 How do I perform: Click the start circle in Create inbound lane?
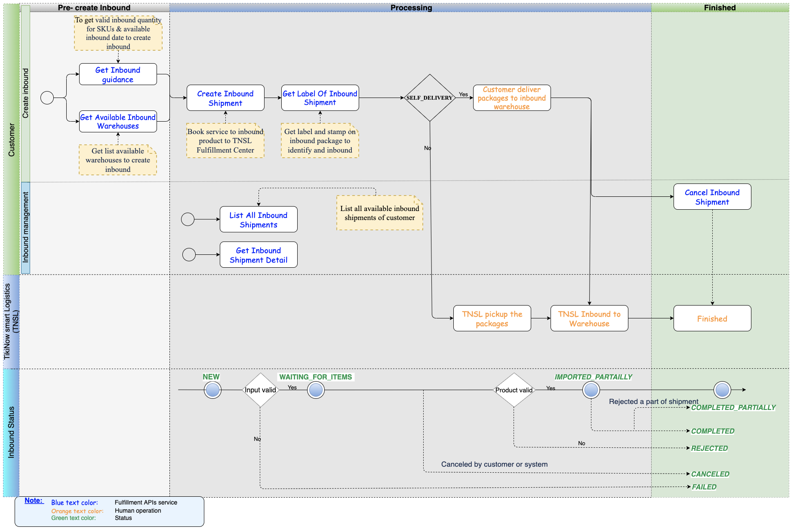pos(47,98)
